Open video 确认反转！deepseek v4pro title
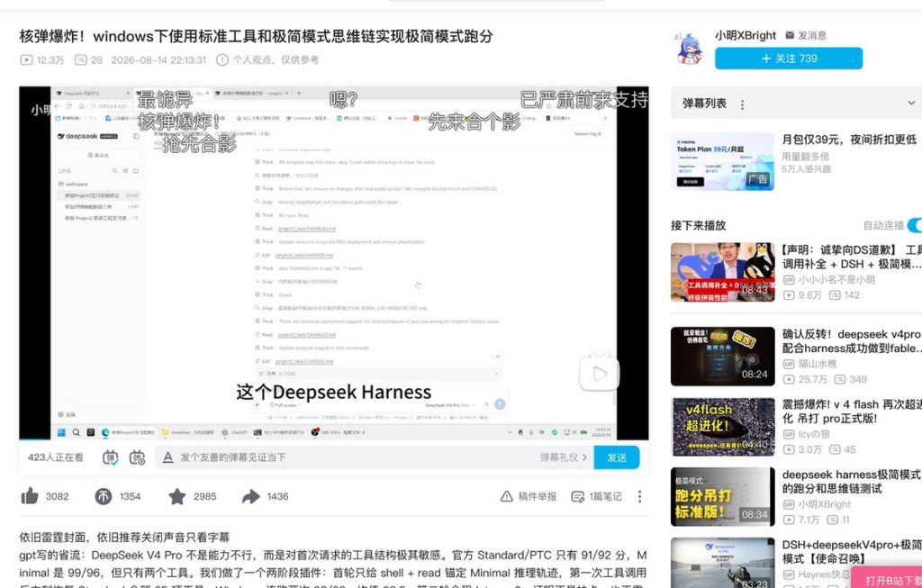The width and height of the screenshot is (922, 588). [852, 341]
